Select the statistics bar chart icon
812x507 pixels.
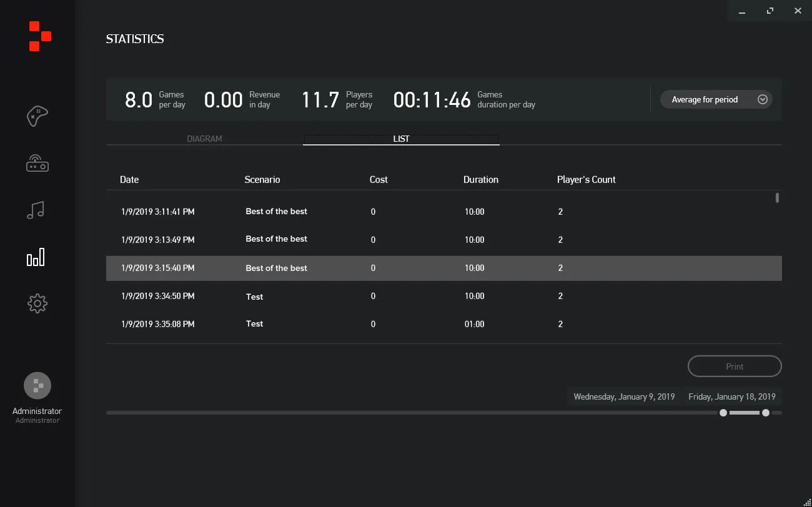(36, 257)
